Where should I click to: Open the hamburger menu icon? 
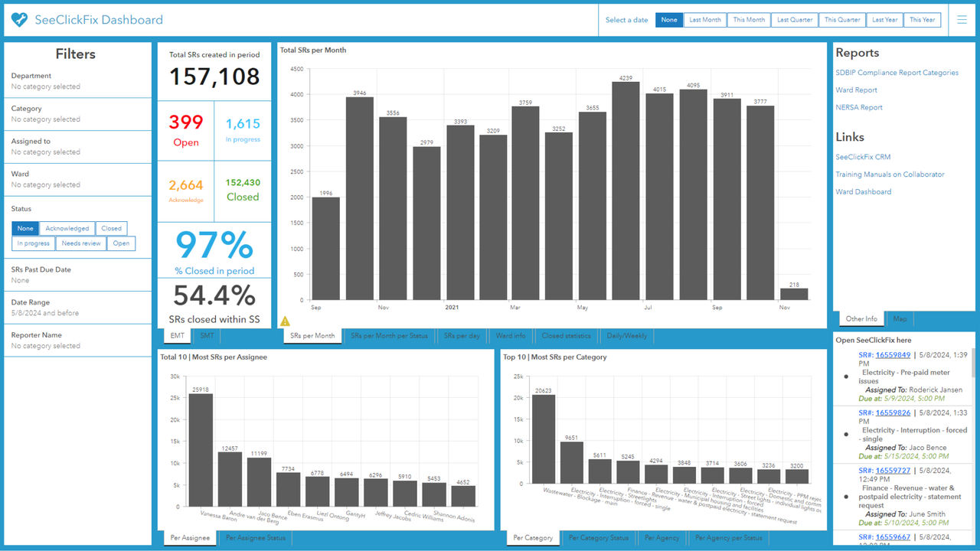(x=962, y=20)
